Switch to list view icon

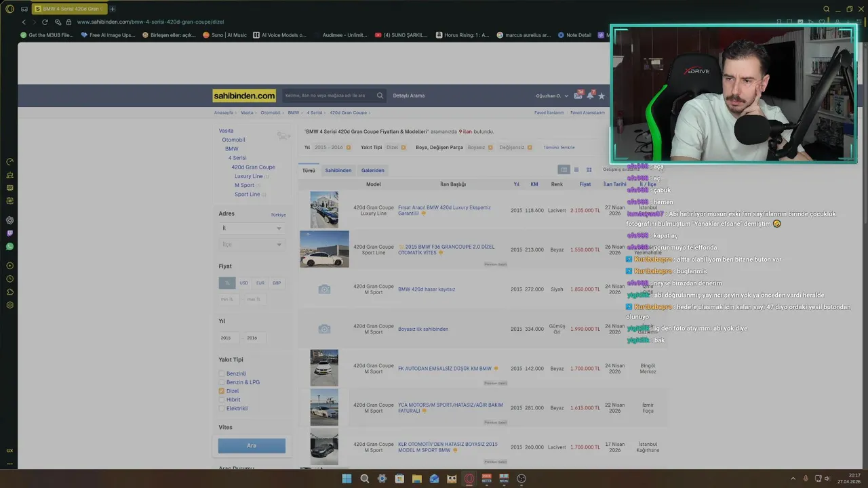click(576, 169)
